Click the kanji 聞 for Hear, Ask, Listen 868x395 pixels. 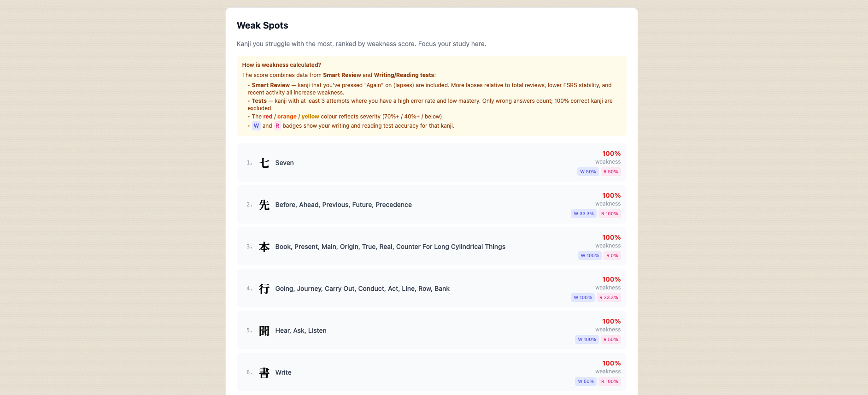click(x=264, y=330)
